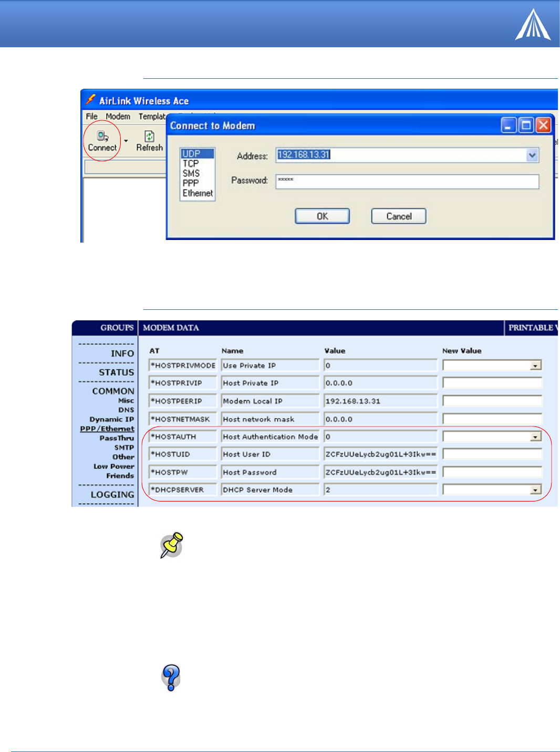The image size is (560, 752).
Task: Click the Sierra Wireless logo in header
Action: coord(533,24)
